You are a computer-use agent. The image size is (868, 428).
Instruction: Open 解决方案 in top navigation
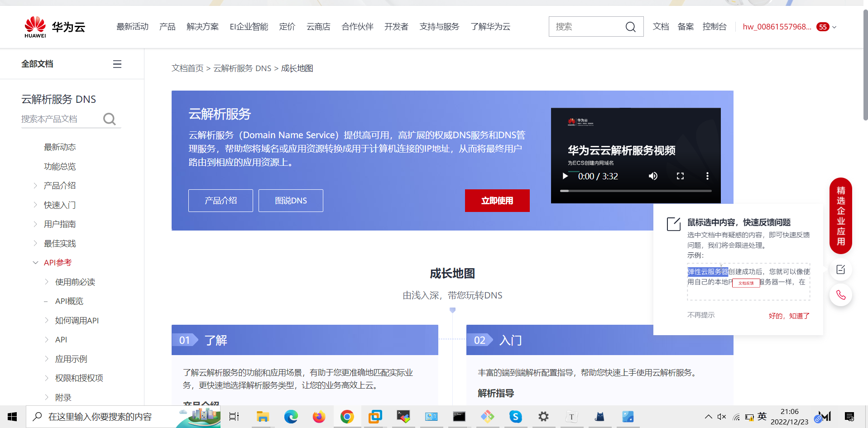pyautogui.click(x=202, y=27)
